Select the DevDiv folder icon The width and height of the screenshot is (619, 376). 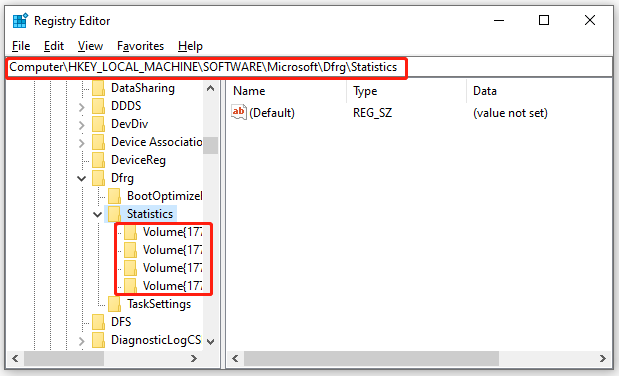pyautogui.click(x=98, y=124)
